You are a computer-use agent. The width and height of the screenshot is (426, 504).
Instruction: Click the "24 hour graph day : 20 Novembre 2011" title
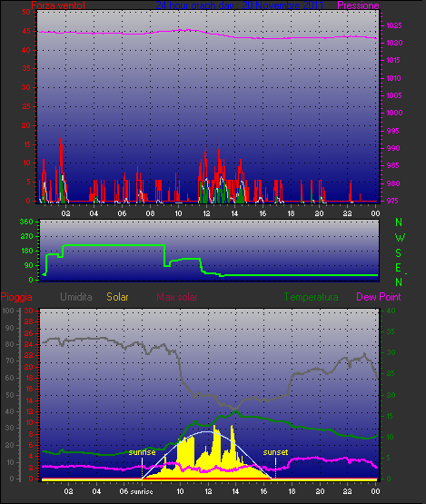[240, 5]
